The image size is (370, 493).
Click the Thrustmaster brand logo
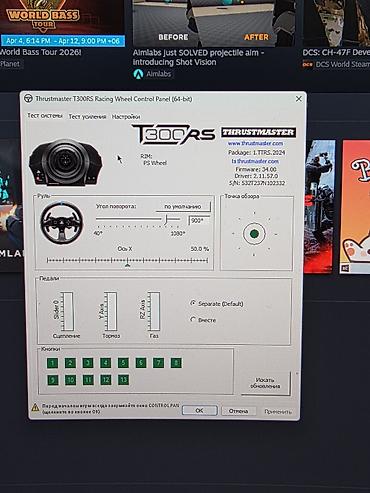tap(258, 132)
